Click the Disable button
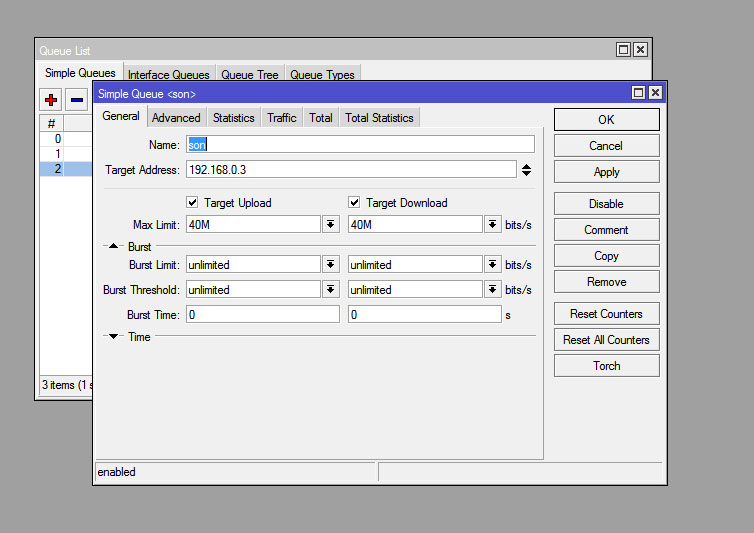Image resolution: width=754 pixels, height=533 pixels. point(606,204)
